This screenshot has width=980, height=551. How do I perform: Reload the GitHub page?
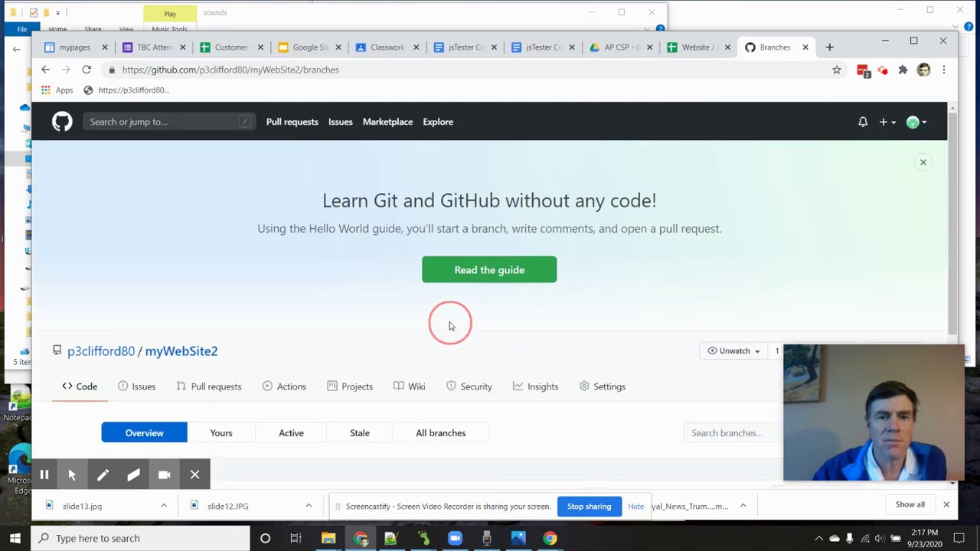point(87,70)
